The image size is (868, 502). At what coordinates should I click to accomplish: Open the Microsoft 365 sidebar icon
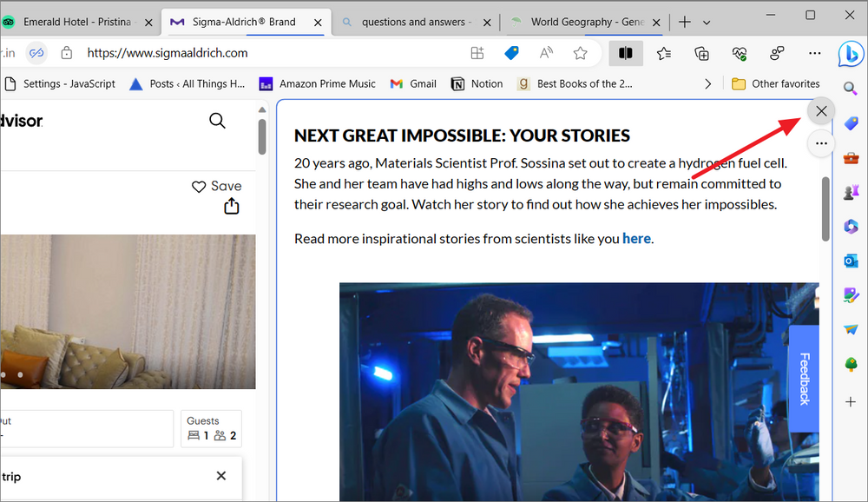pyautogui.click(x=851, y=226)
